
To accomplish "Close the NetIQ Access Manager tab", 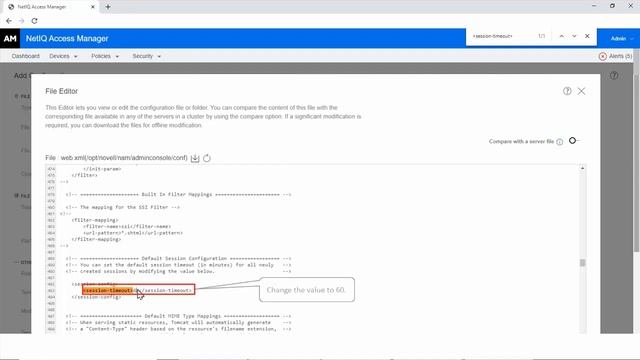I will click(x=93, y=7).
